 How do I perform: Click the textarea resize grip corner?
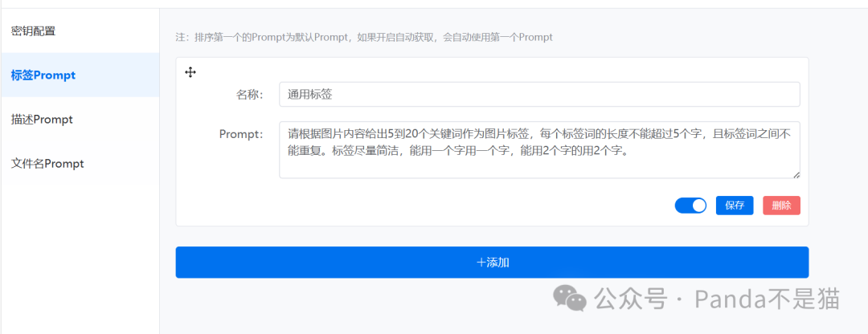coord(796,175)
